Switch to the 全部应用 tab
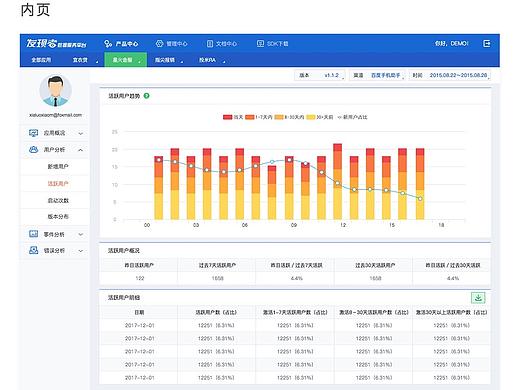The height and width of the screenshot is (390, 520). pos(41,60)
